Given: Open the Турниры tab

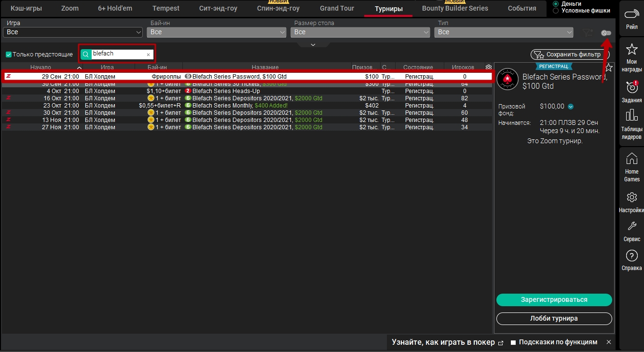Looking at the screenshot, I should 388,9.
